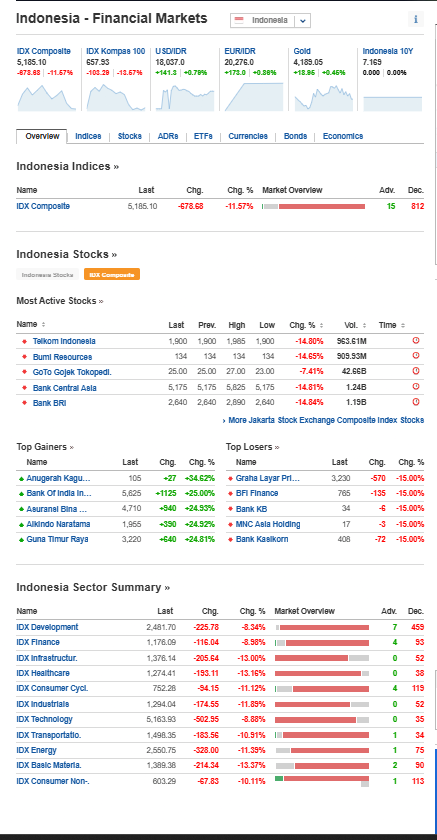Click +34.62% change of Anugerah Kagu…

point(200,478)
